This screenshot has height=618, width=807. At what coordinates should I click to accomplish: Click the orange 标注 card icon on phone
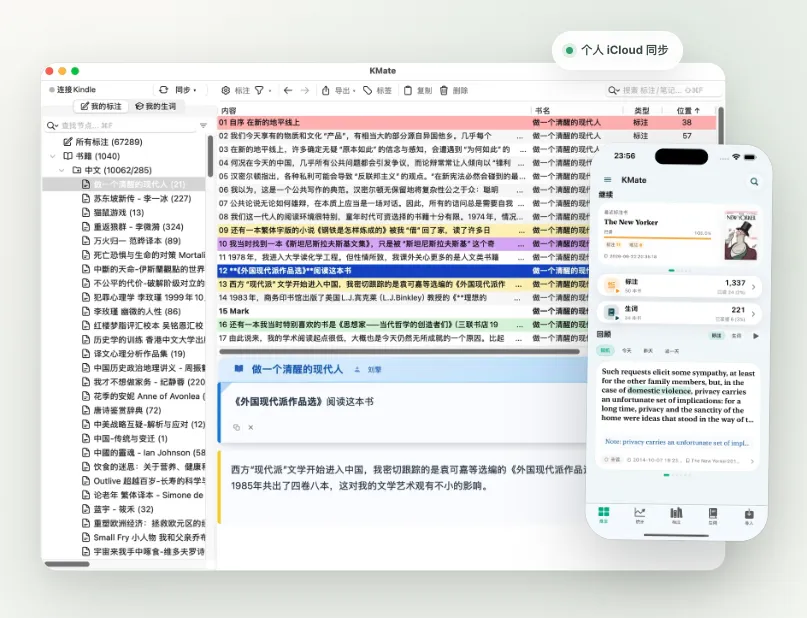612,286
